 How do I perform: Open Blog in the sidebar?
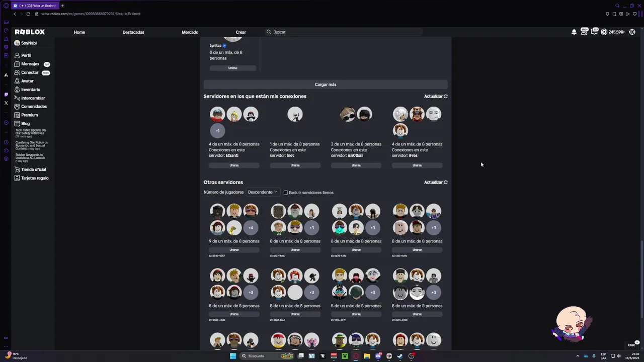(x=25, y=124)
